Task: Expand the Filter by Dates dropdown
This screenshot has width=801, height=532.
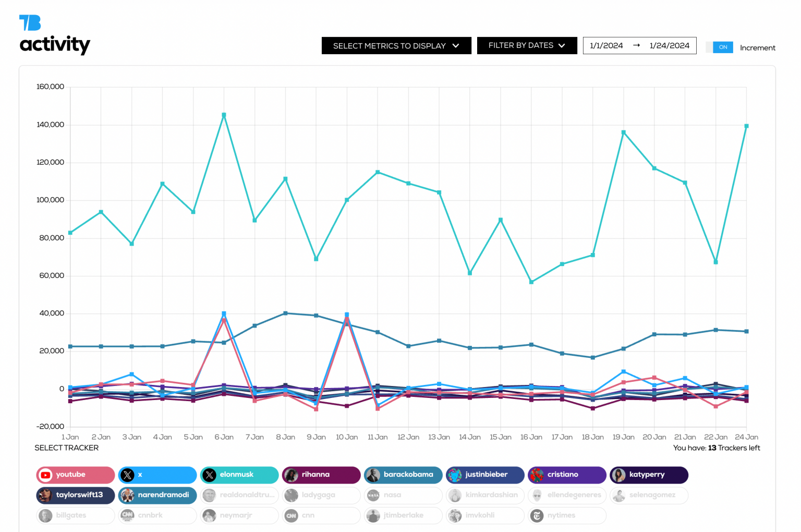Action: [527, 45]
